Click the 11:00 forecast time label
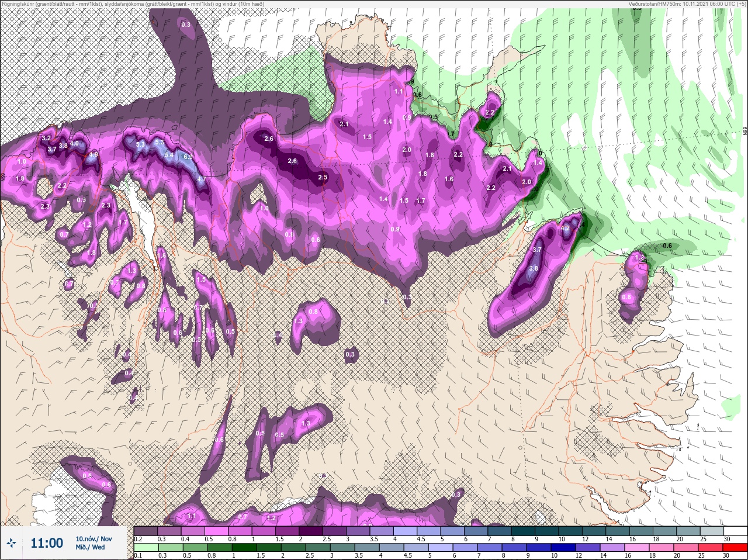Viewport: 748px width, 560px height. coord(47,543)
